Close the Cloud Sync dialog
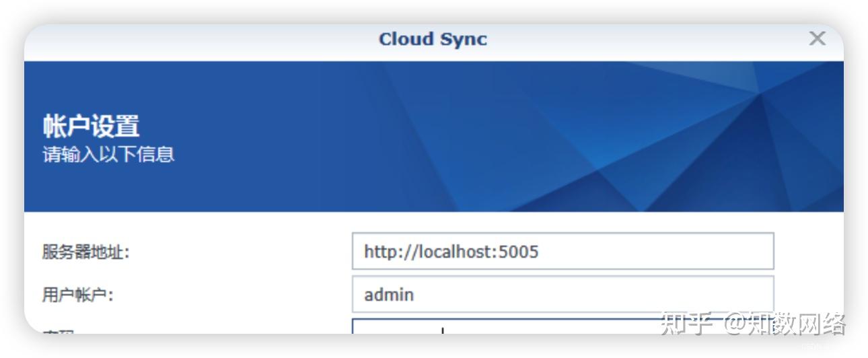868x358 pixels. [x=817, y=39]
